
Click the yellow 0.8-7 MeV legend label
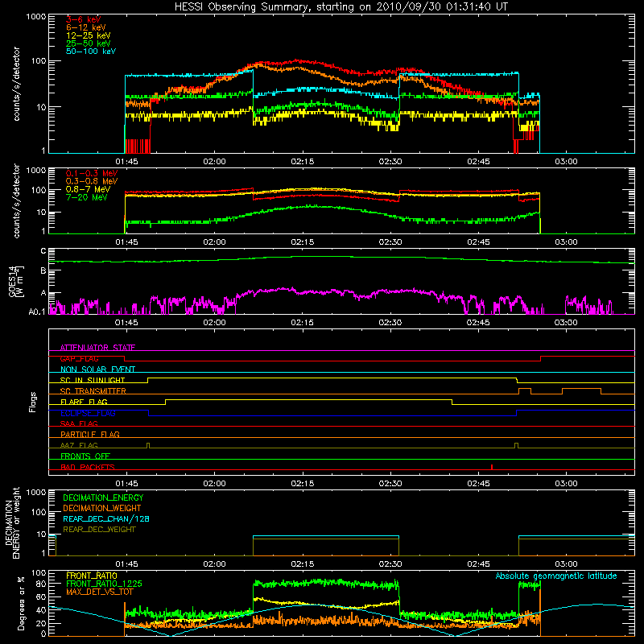(88, 189)
